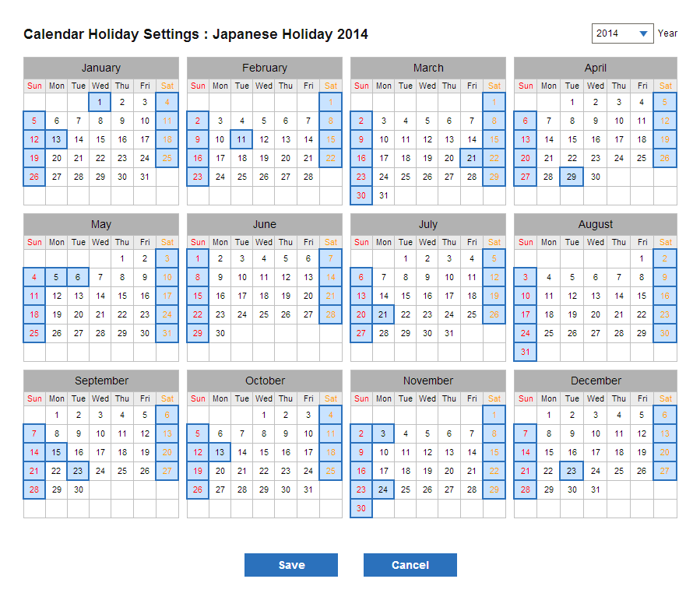Image resolution: width=700 pixels, height=600 pixels.
Task: Click the Save button
Action: click(x=291, y=564)
